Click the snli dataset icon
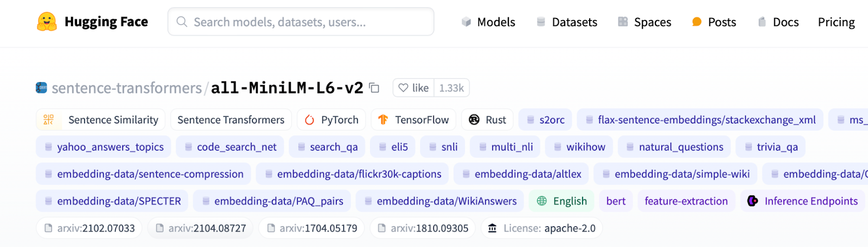This screenshot has height=247, width=868. tap(432, 147)
